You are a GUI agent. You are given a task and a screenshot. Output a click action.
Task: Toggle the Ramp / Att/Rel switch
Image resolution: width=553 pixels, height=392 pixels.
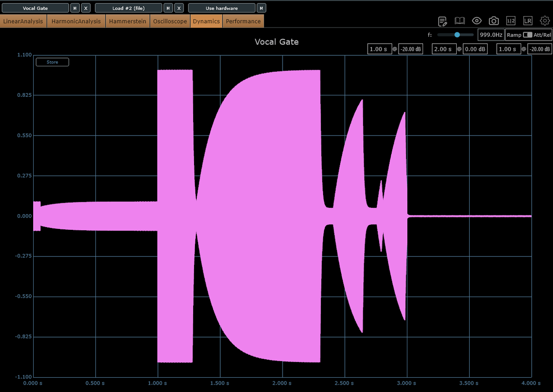tap(528, 35)
